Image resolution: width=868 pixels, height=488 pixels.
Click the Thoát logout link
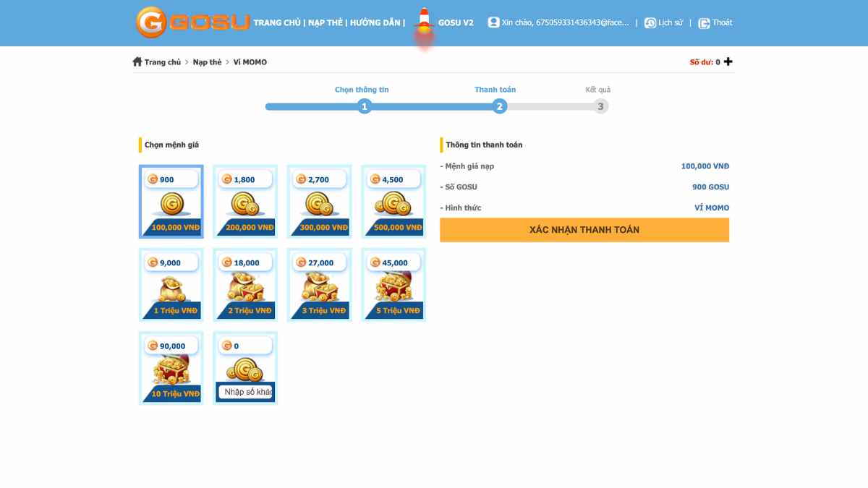coord(722,22)
